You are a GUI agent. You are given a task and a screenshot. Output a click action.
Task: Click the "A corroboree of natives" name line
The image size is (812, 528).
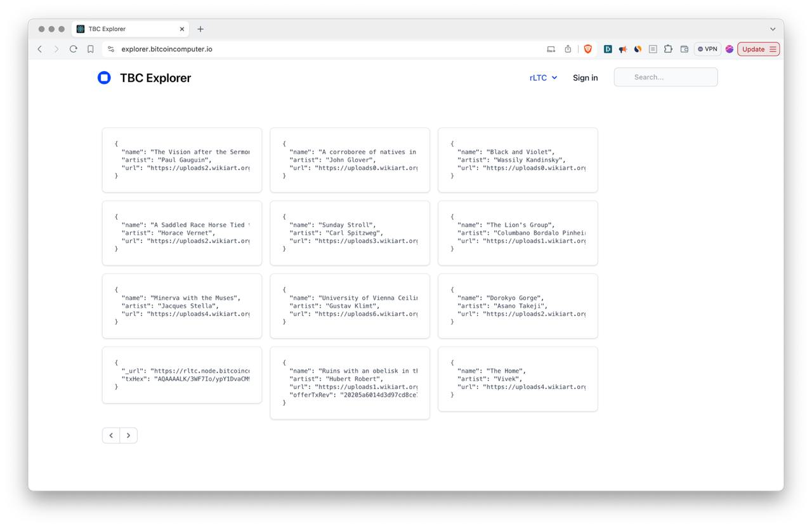tap(353, 152)
